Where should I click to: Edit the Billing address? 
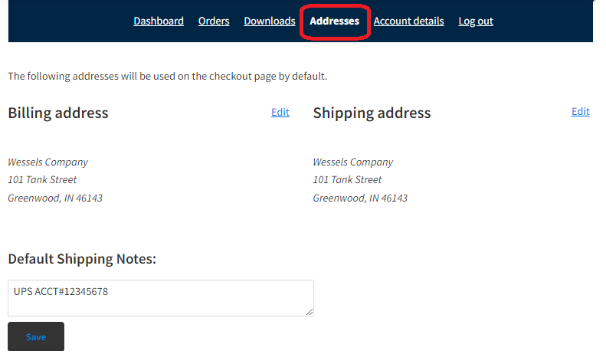(280, 112)
